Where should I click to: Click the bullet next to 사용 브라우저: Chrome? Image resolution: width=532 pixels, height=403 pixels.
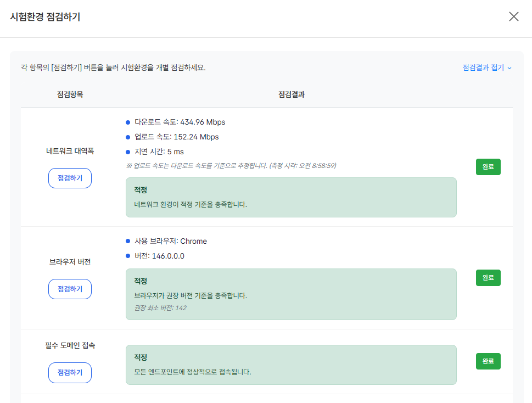click(x=127, y=241)
